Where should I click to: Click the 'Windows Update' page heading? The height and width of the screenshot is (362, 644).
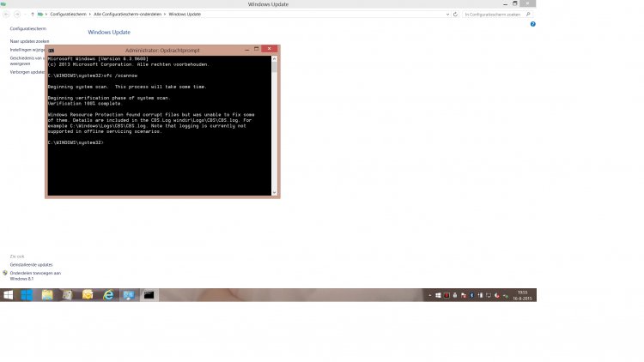pyautogui.click(x=109, y=32)
